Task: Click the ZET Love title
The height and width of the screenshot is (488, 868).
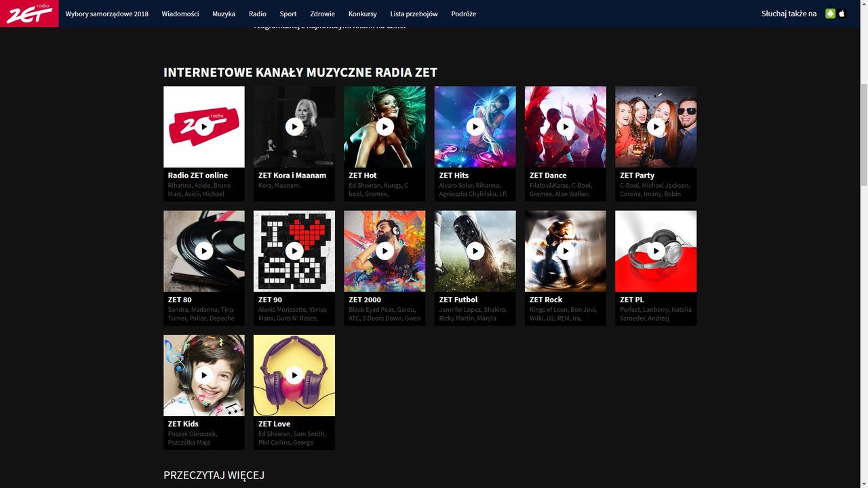Action: coord(274,424)
